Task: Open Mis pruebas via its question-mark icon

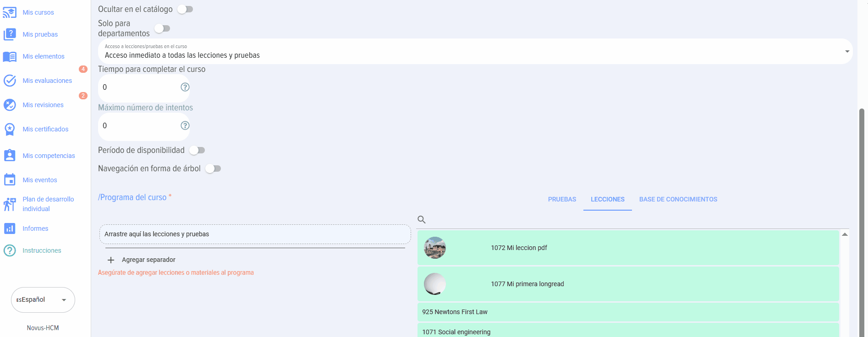Action: point(10,34)
